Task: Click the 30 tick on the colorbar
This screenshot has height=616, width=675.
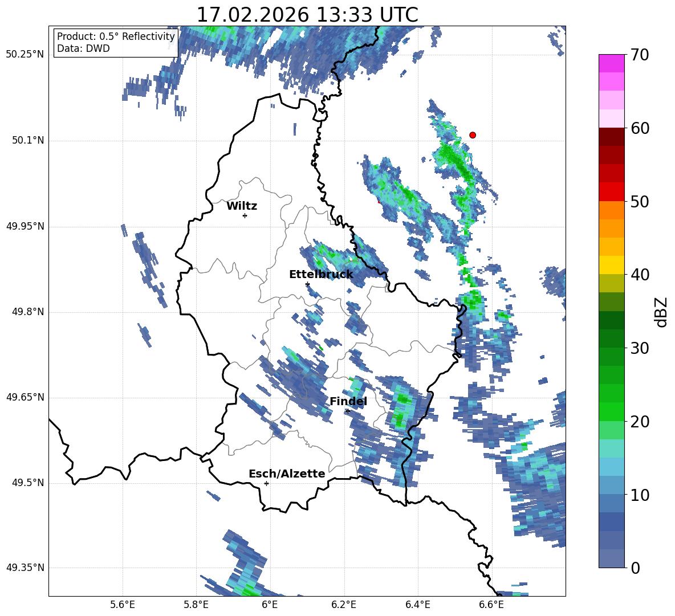Action: coord(640,348)
